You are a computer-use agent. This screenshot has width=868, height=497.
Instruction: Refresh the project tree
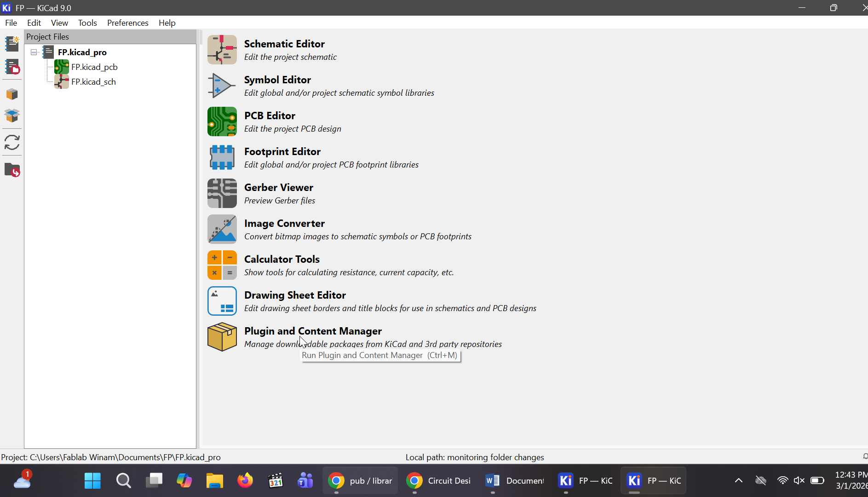point(12,143)
